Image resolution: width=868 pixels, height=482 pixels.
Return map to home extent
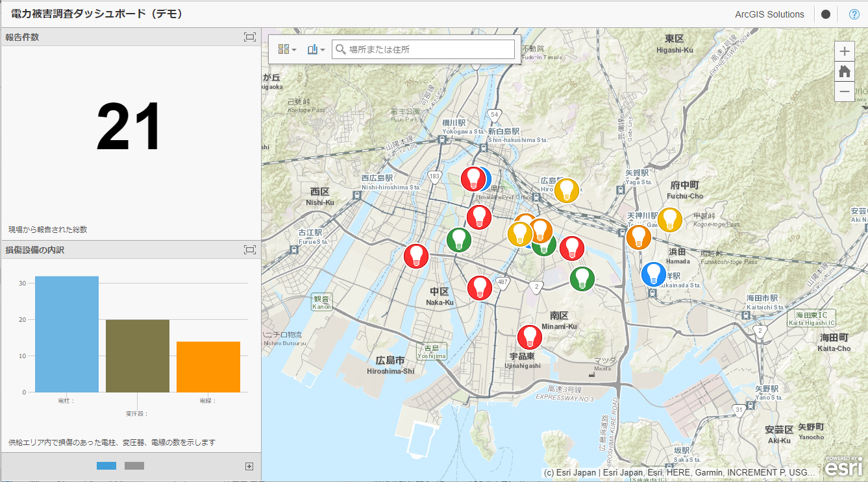pyautogui.click(x=844, y=71)
